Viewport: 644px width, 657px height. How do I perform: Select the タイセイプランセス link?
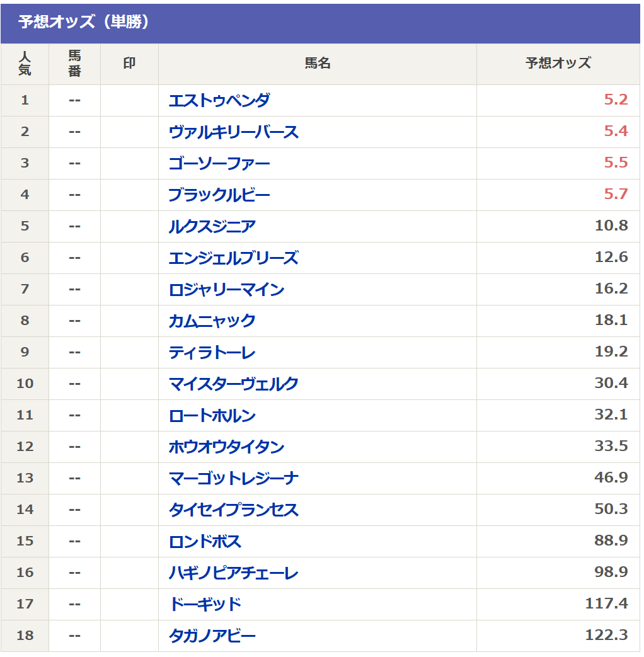(233, 510)
